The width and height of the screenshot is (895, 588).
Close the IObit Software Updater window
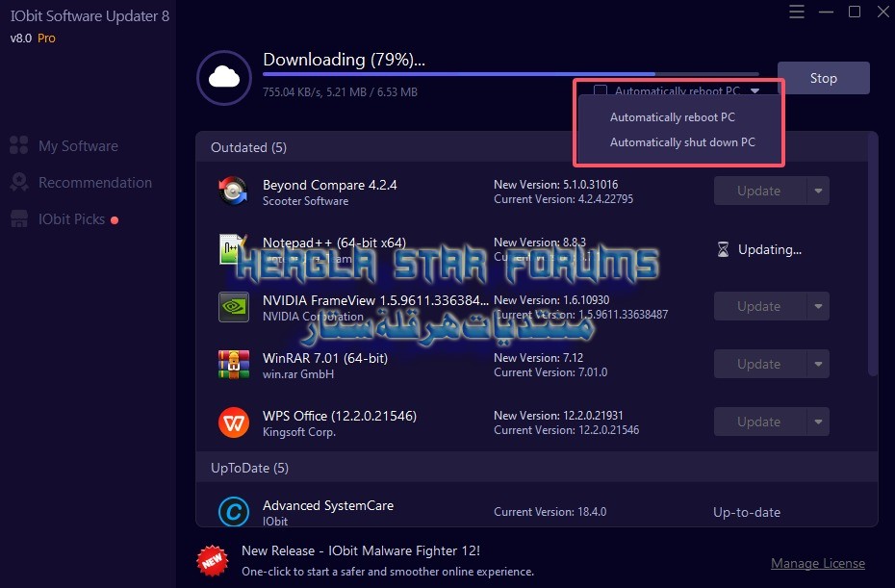coord(883,12)
